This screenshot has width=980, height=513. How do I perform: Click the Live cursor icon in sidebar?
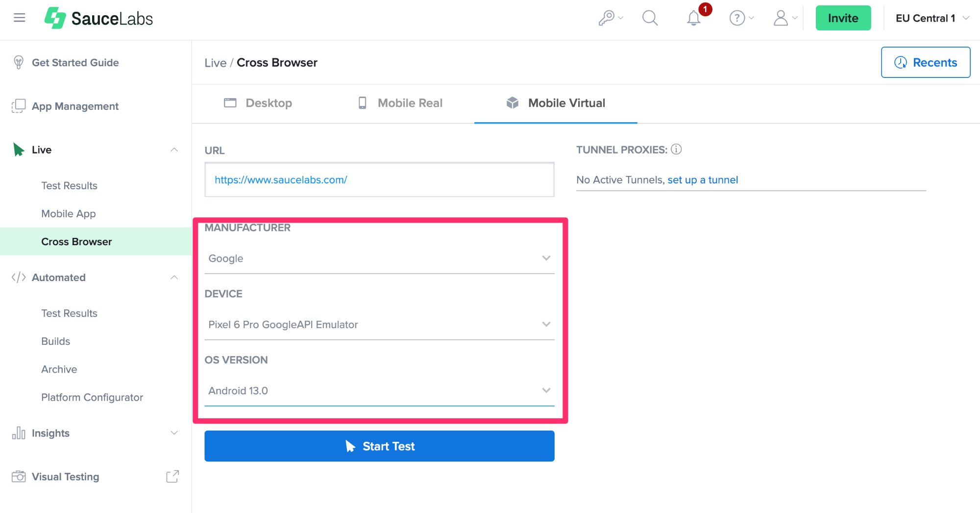(19, 150)
